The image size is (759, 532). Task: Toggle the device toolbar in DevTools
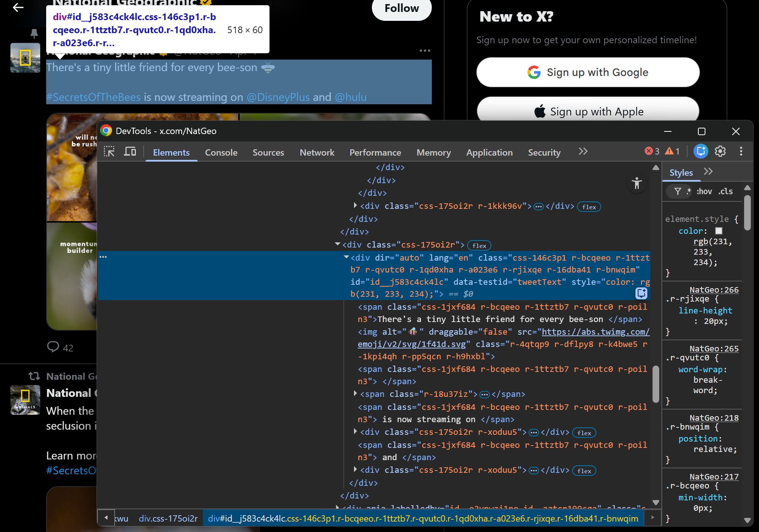[x=130, y=152]
